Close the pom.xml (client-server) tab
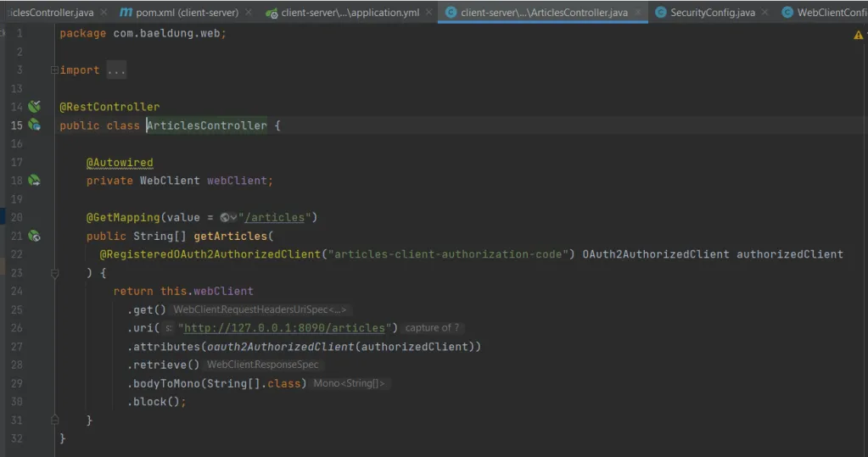This screenshot has height=457, width=868. point(249,12)
